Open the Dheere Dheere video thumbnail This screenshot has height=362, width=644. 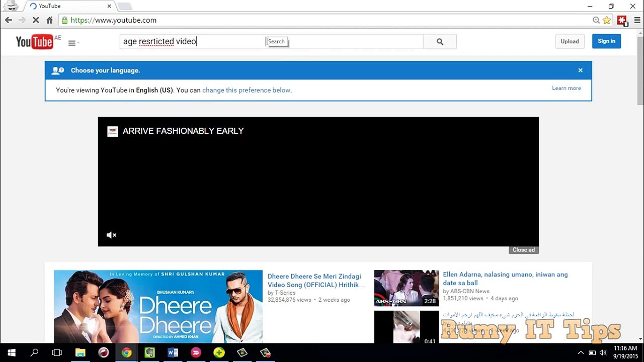point(158,307)
